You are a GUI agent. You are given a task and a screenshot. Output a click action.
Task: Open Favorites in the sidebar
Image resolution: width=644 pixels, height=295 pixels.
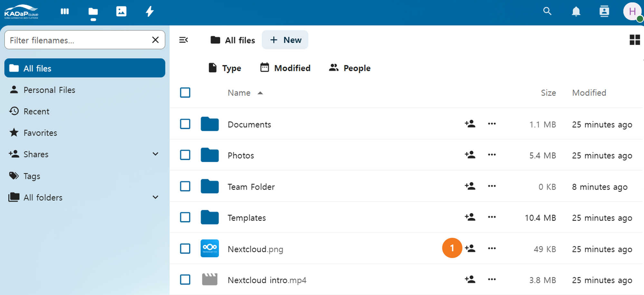point(40,133)
